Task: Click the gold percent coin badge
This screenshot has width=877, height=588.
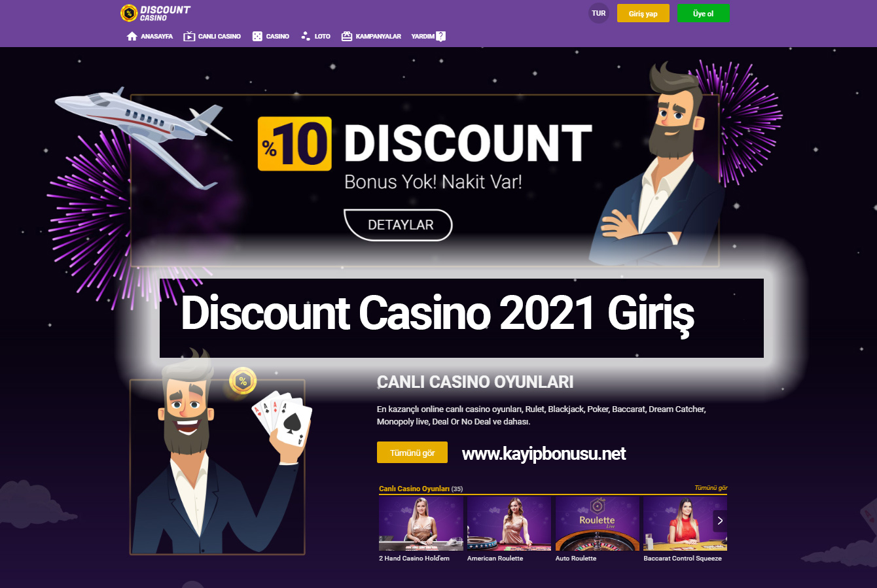Action: (x=243, y=381)
